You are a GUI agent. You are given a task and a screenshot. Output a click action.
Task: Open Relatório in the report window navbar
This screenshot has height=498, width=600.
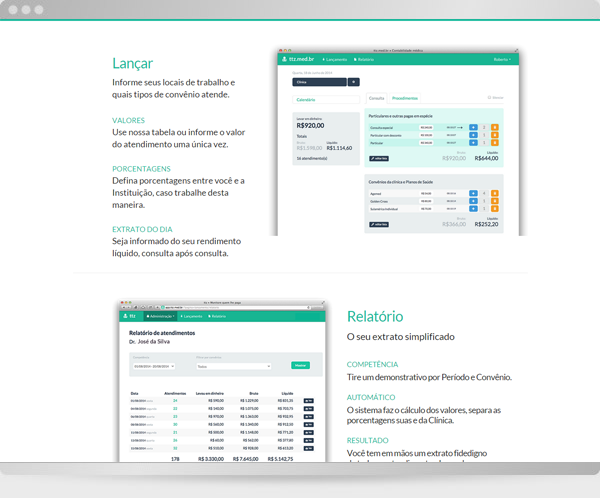click(217, 316)
